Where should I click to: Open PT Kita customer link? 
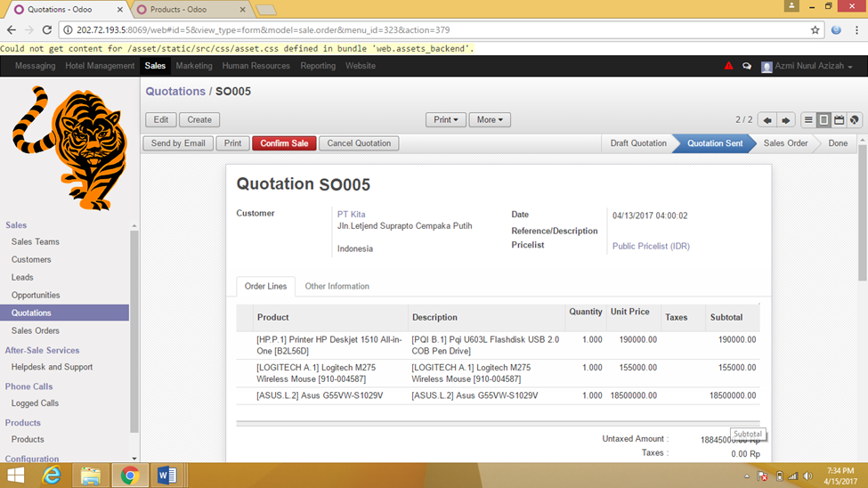point(351,215)
